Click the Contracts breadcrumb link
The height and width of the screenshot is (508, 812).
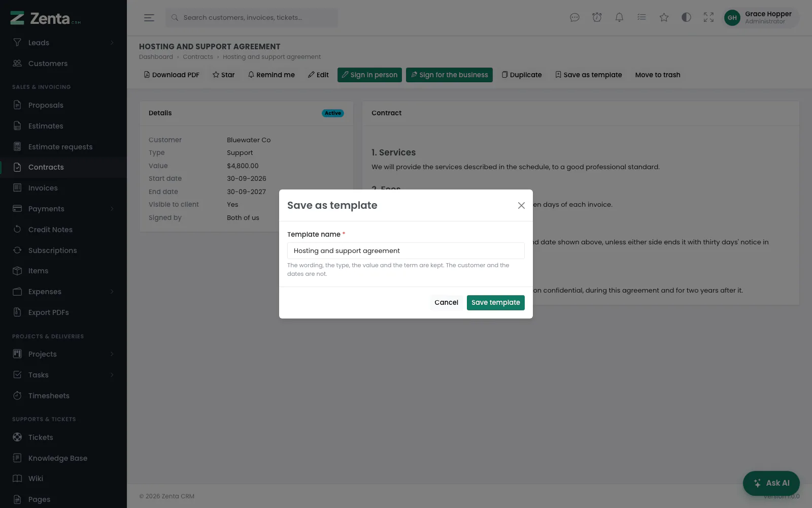pyautogui.click(x=198, y=57)
